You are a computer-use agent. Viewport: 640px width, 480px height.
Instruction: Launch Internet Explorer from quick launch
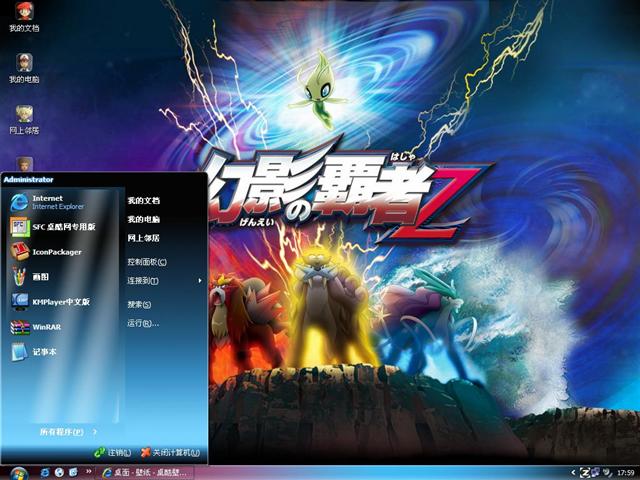point(45,473)
